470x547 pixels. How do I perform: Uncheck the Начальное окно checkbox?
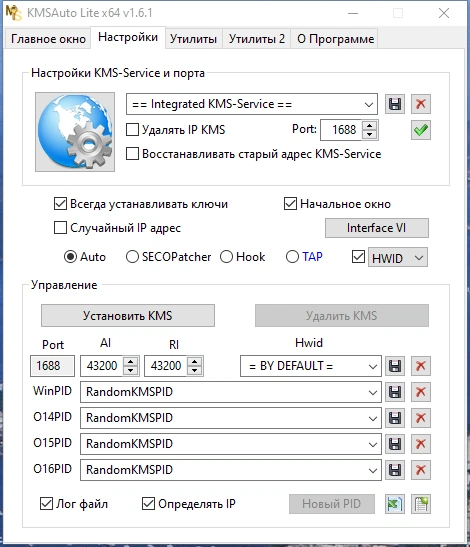pos(290,204)
